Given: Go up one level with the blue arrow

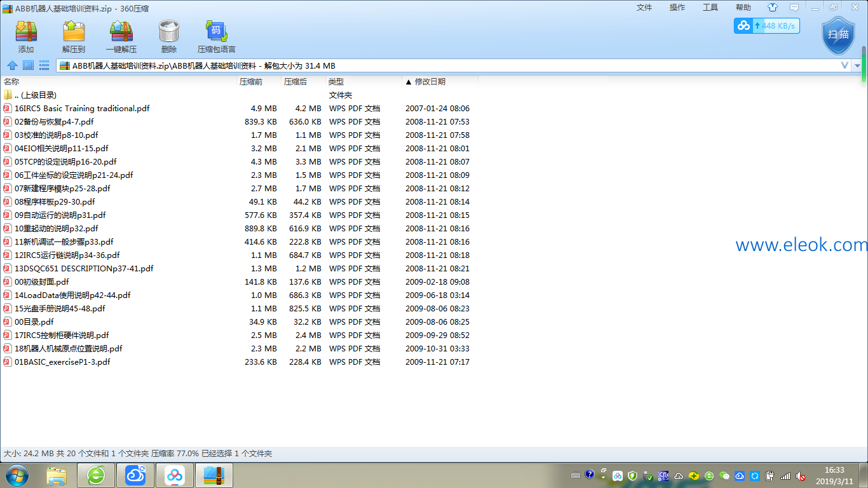Looking at the screenshot, I should tap(12, 65).
